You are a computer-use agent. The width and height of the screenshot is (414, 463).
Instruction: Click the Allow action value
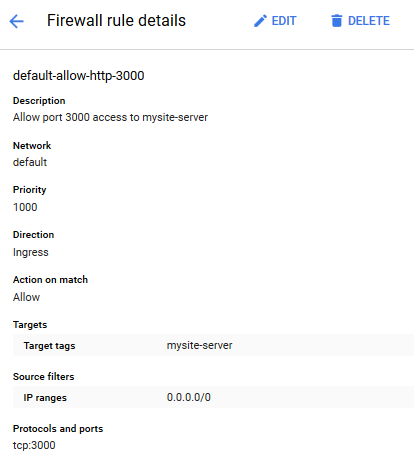pyautogui.click(x=26, y=297)
